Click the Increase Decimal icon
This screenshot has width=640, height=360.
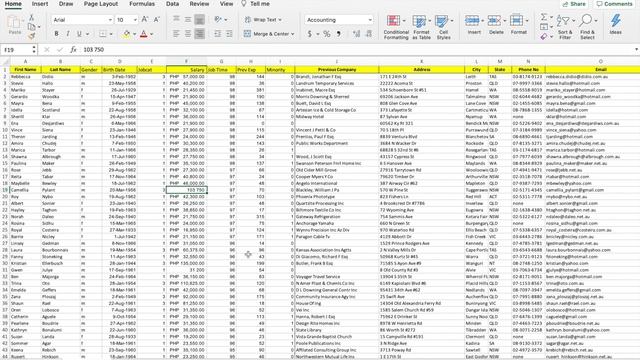356,34
